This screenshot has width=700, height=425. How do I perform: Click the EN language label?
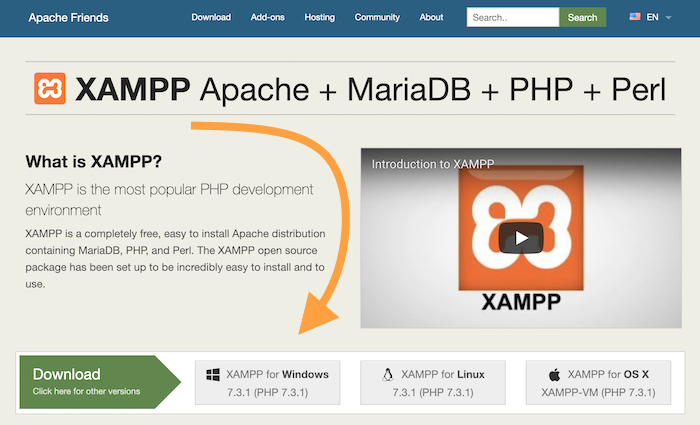click(652, 17)
